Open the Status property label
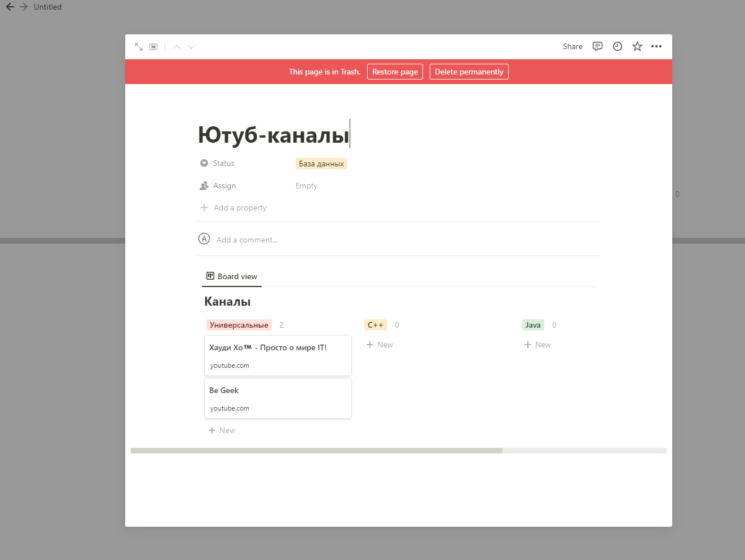This screenshot has height=560, width=745. [223, 163]
